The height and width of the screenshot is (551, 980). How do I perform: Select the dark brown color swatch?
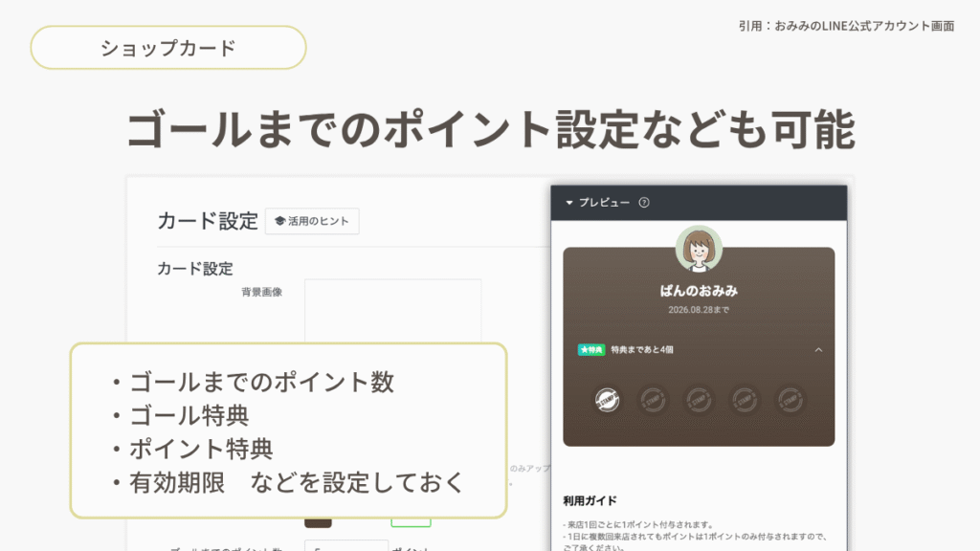coord(318,522)
